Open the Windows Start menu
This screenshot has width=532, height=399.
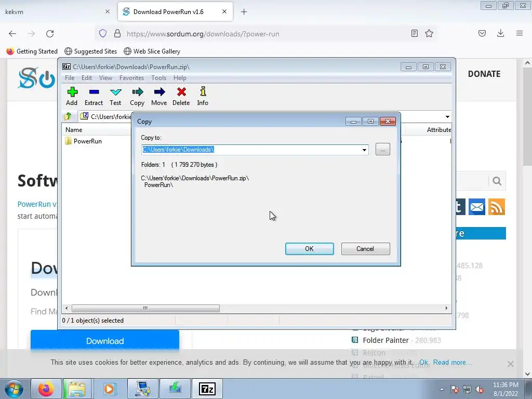[14, 389]
